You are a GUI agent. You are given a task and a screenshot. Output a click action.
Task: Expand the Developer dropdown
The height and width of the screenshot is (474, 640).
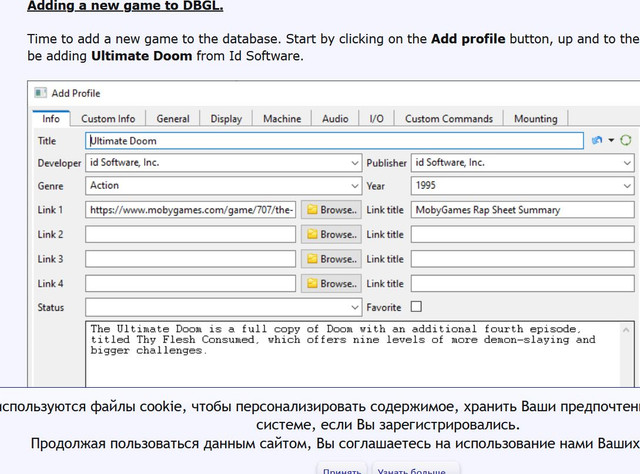tap(354, 163)
